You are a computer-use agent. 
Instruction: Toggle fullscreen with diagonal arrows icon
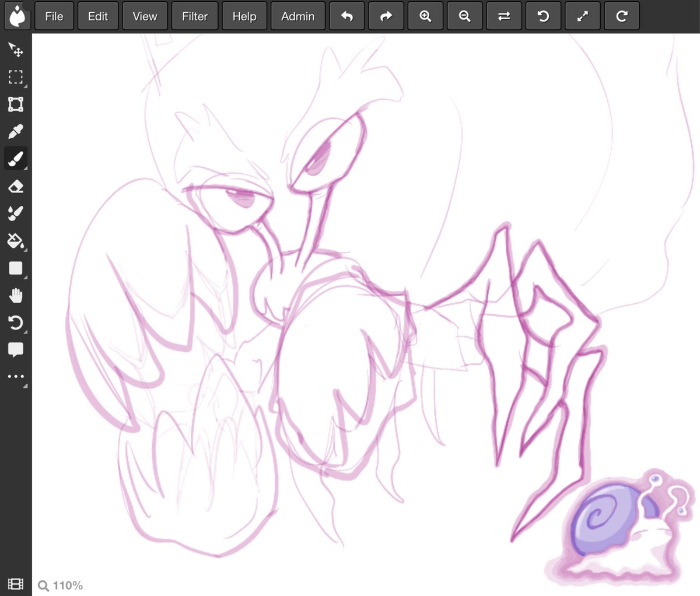(x=583, y=16)
